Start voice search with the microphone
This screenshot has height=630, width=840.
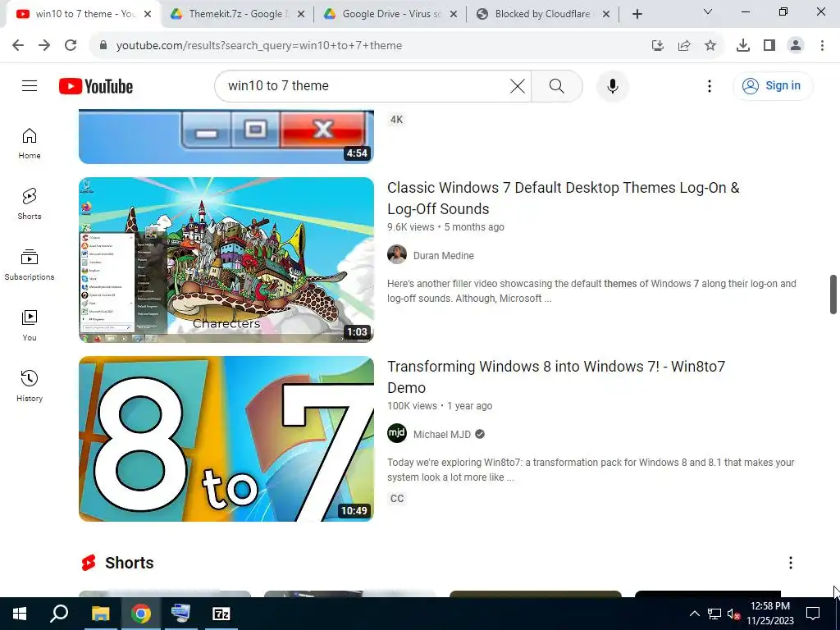(x=612, y=85)
